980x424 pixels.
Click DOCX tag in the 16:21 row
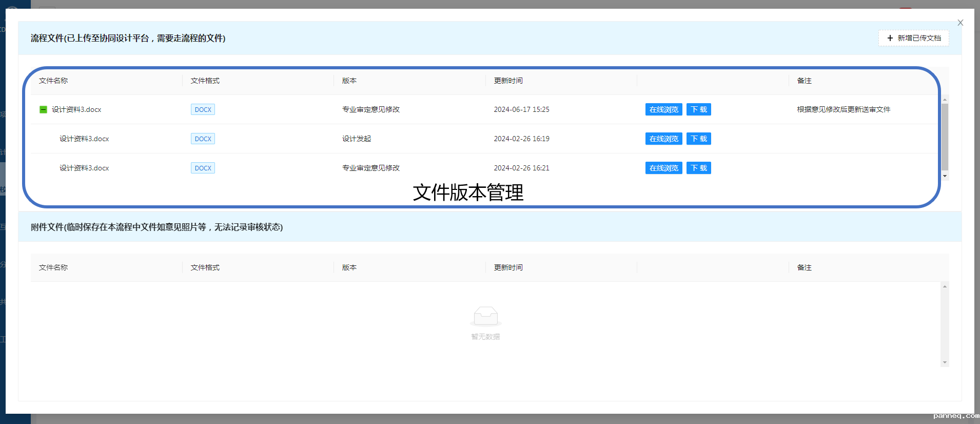(x=203, y=168)
